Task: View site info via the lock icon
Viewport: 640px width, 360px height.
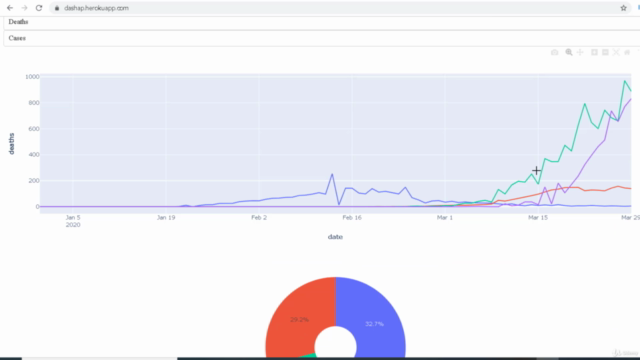Action: [57, 8]
